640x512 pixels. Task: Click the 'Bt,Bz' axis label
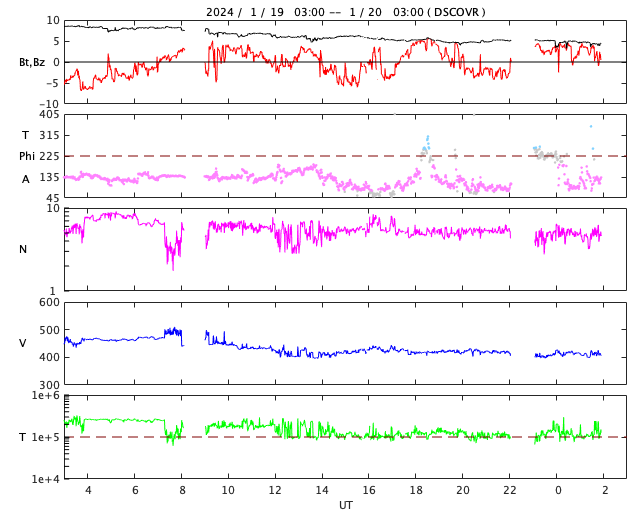coord(32,62)
